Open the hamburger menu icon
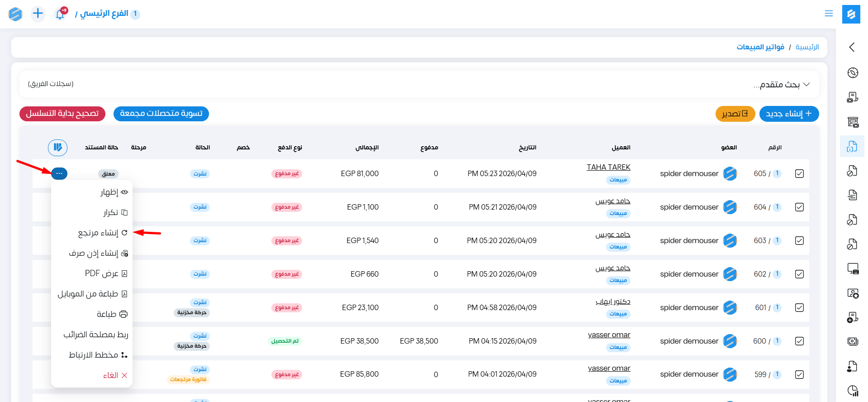This screenshot has height=402, width=868. coord(829,14)
